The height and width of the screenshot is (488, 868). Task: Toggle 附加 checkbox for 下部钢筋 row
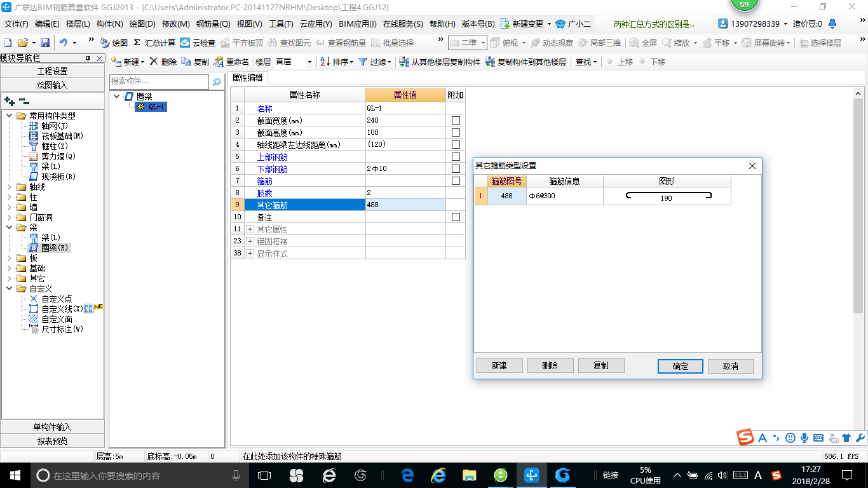(x=456, y=168)
